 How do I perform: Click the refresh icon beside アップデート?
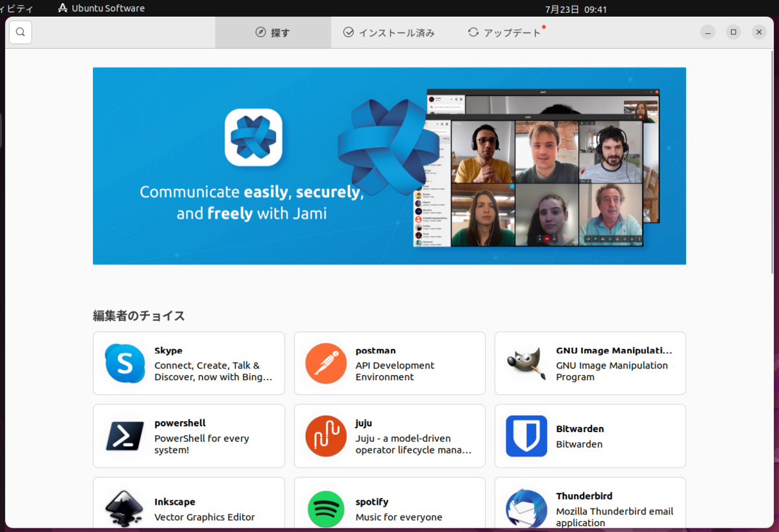473,32
